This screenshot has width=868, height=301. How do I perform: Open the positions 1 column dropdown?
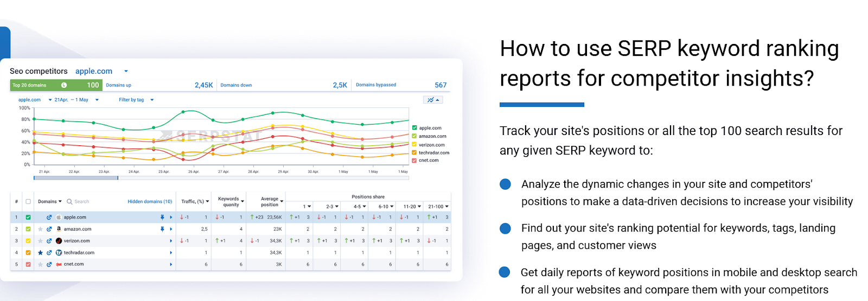(307, 207)
